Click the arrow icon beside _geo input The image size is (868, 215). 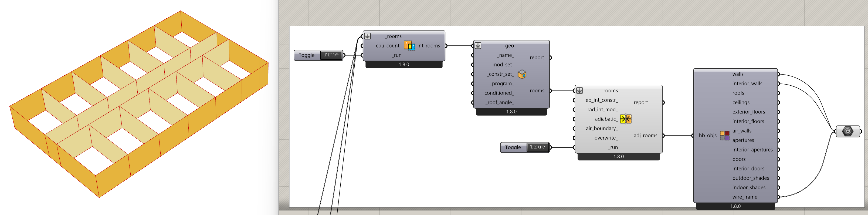coord(478,45)
